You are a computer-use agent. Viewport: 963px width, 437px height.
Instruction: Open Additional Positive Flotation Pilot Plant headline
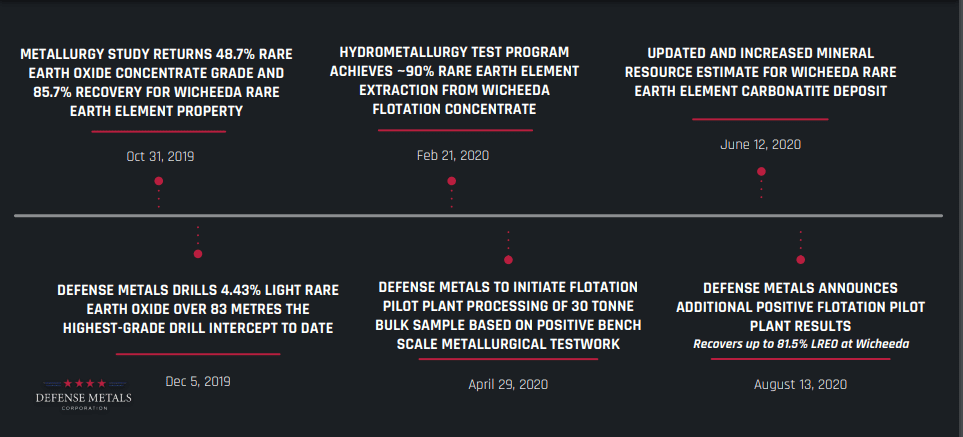(800, 306)
